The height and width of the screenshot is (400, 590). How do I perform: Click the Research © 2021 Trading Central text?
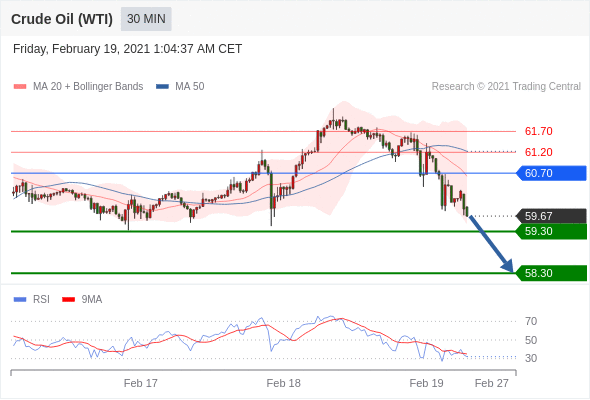pos(506,87)
